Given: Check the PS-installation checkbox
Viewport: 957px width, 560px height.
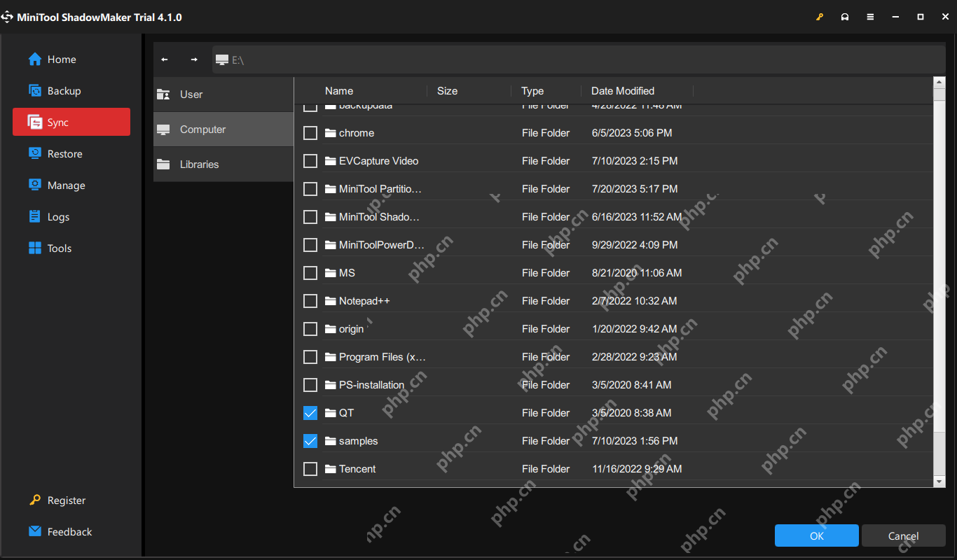Looking at the screenshot, I should [310, 385].
